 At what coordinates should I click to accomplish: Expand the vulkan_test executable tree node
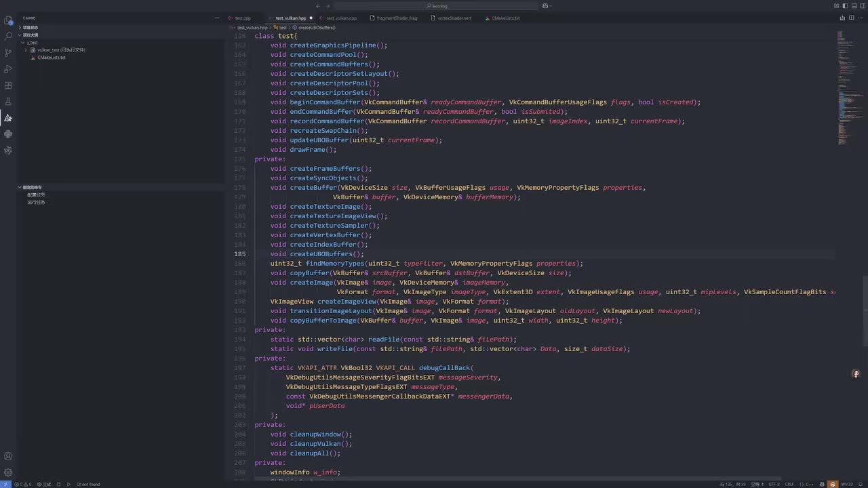coord(26,50)
